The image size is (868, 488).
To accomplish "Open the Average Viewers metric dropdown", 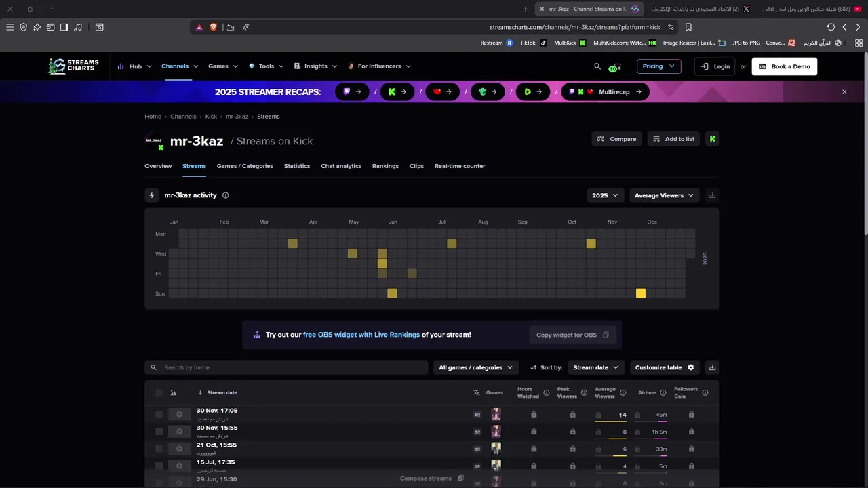I will [x=665, y=195].
